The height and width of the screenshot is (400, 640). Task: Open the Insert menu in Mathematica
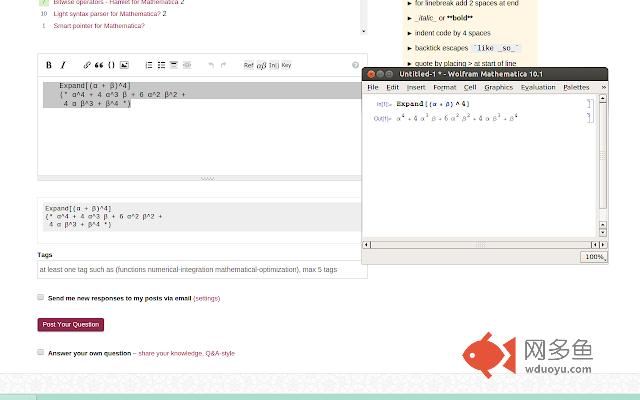coord(416,87)
